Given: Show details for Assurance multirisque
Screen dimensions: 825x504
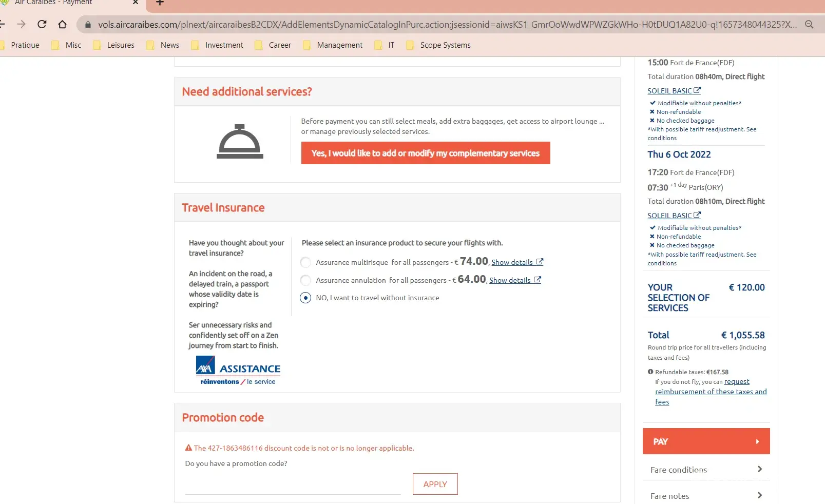Looking at the screenshot, I should click(x=517, y=262).
